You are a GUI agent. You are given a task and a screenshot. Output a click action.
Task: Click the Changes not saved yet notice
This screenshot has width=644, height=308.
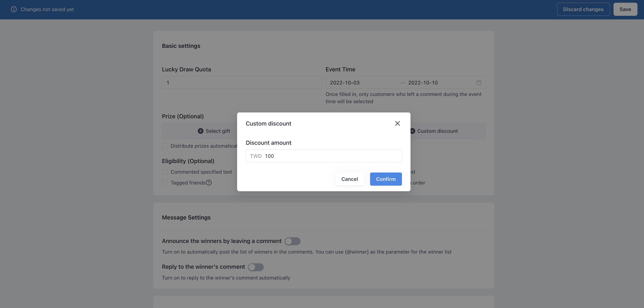[x=47, y=9]
